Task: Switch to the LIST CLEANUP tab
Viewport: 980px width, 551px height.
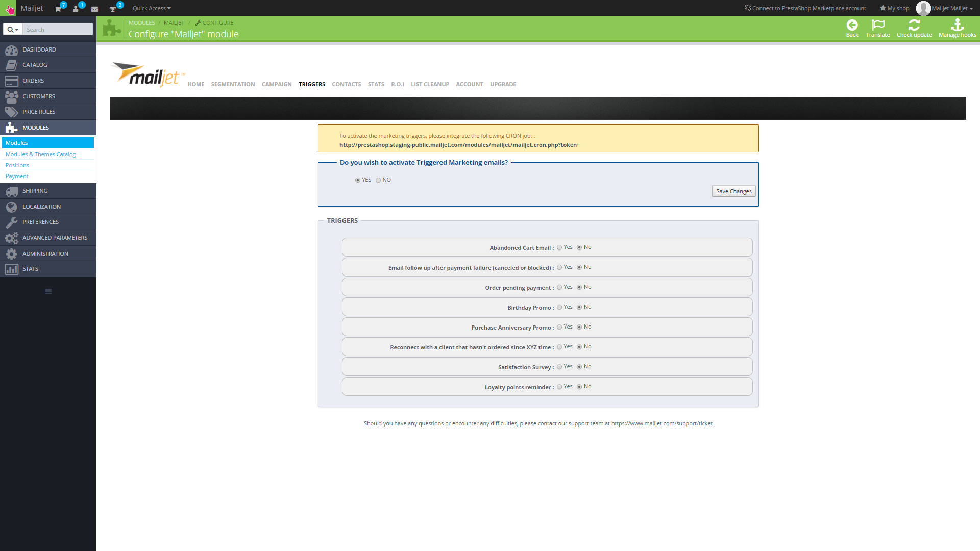Action: [x=430, y=84]
